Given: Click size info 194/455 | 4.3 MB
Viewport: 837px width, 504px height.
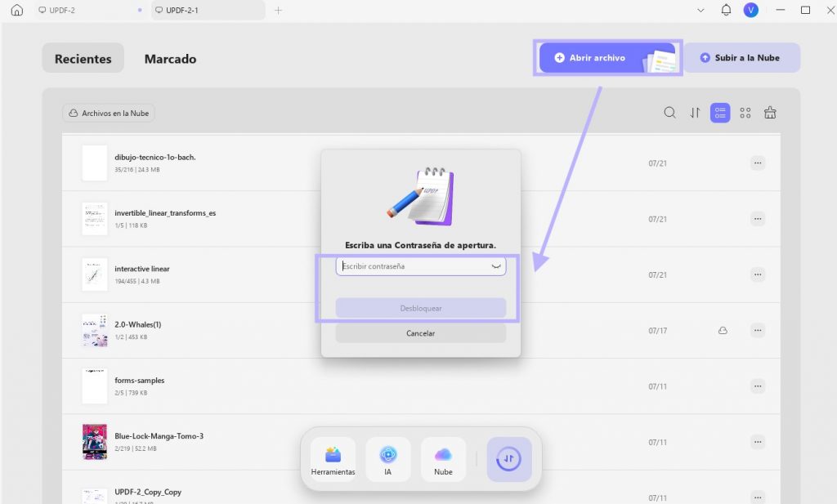Looking at the screenshot, I should (137, 281).
